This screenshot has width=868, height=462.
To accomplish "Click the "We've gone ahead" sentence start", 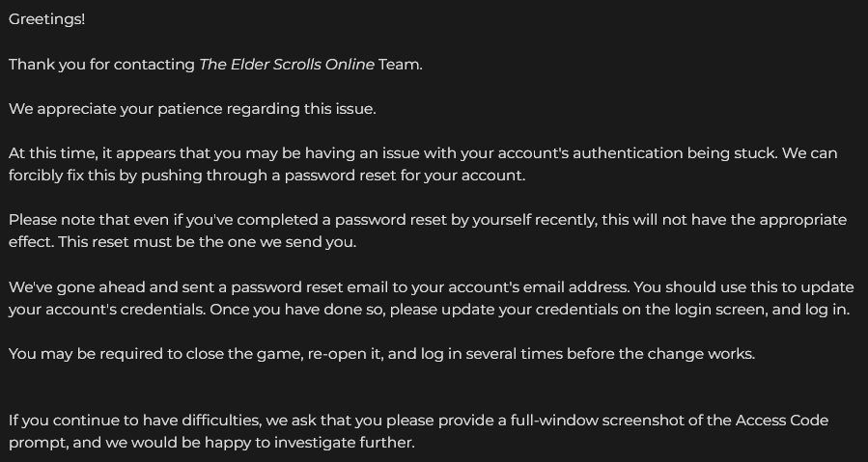I will point(77,287).
